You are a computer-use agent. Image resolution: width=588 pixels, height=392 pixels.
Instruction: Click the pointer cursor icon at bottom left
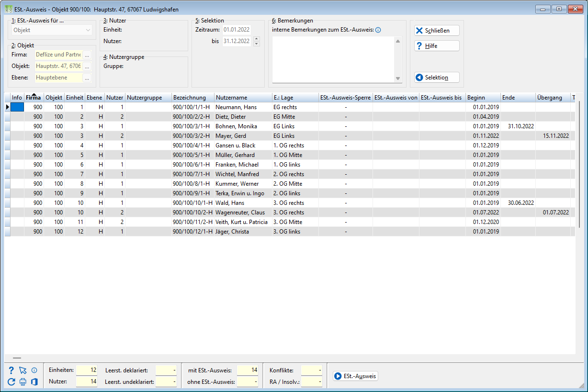(x=23, y=370)
